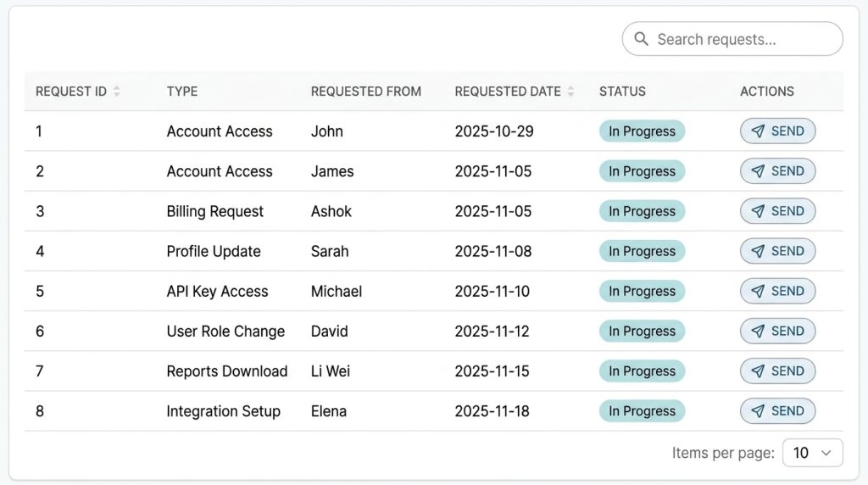This screenshot has height=485, width=868.
Task: Open the Items per page dropdown
Action: click(812, 453)
